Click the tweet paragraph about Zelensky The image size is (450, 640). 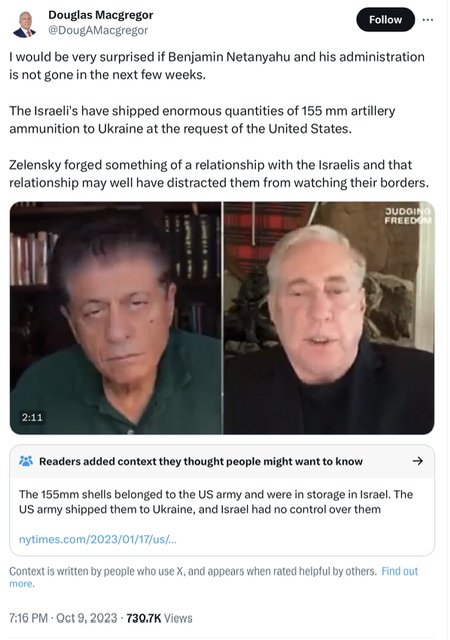[219, 173]
